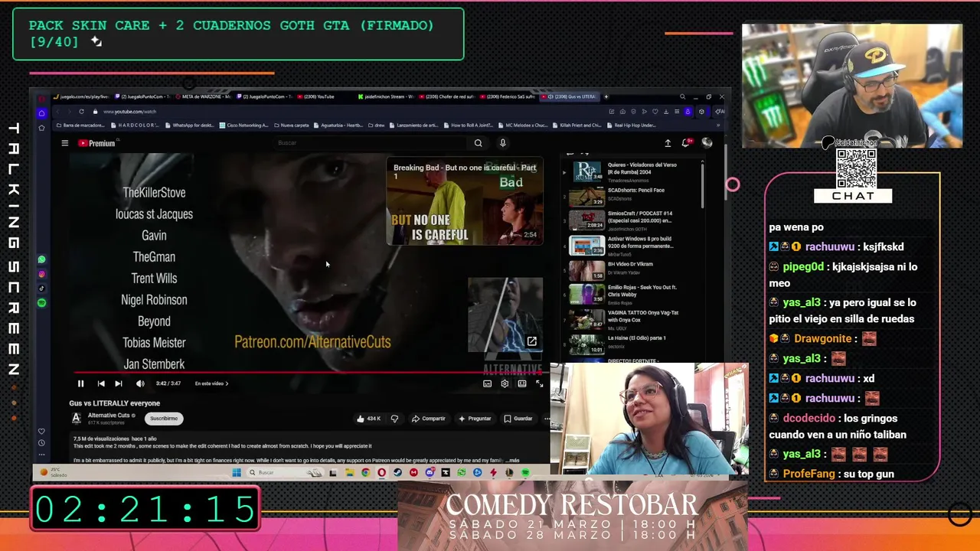Pause the video with the pause button
This screenshot has height=551, width=980.
tap(80, 383)
